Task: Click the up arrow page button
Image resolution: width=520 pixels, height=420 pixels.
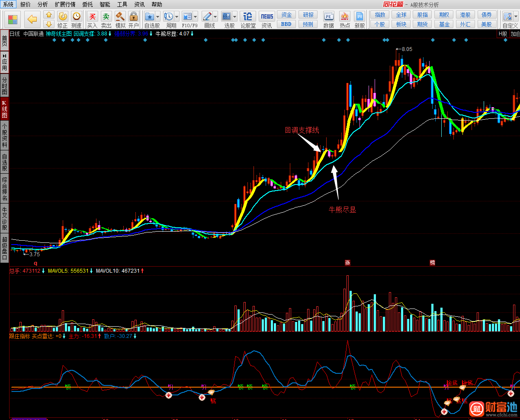Action: point(49,15)
